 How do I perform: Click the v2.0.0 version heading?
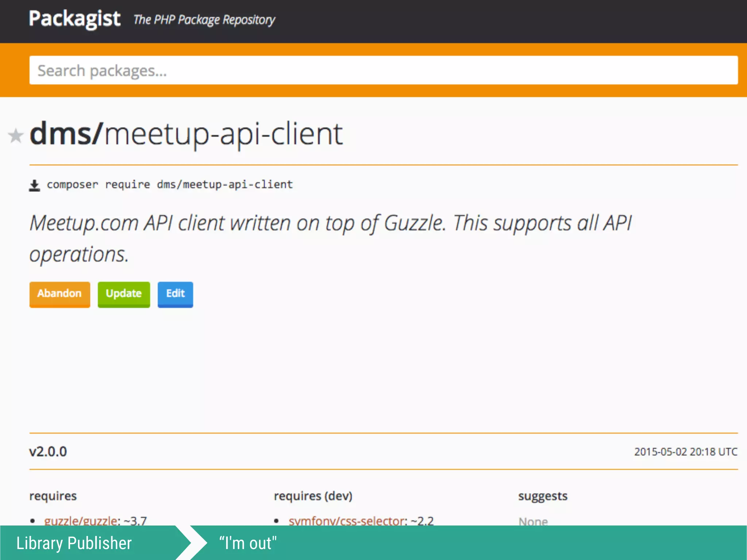click(x=48, y=451)
